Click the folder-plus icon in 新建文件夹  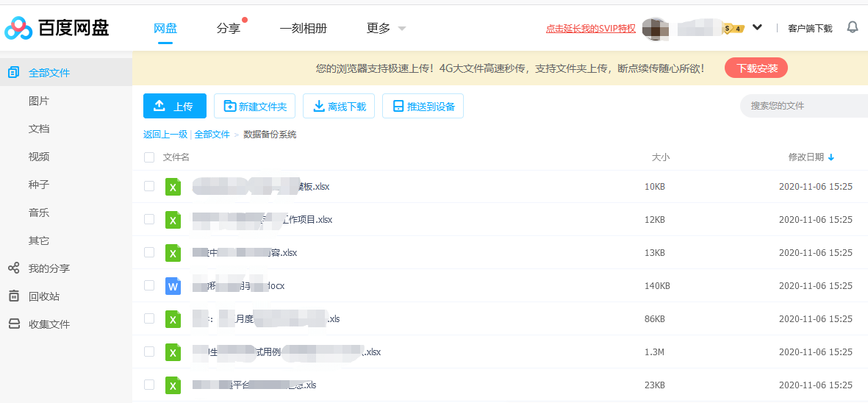[x=230, y=106]
